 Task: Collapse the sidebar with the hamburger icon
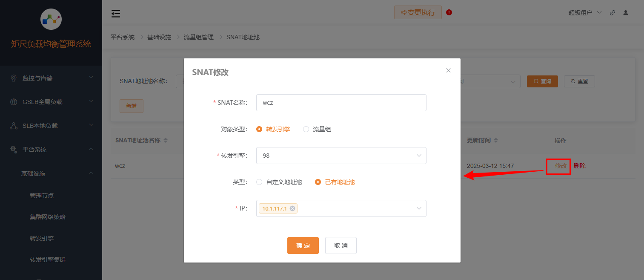point(115,14)
